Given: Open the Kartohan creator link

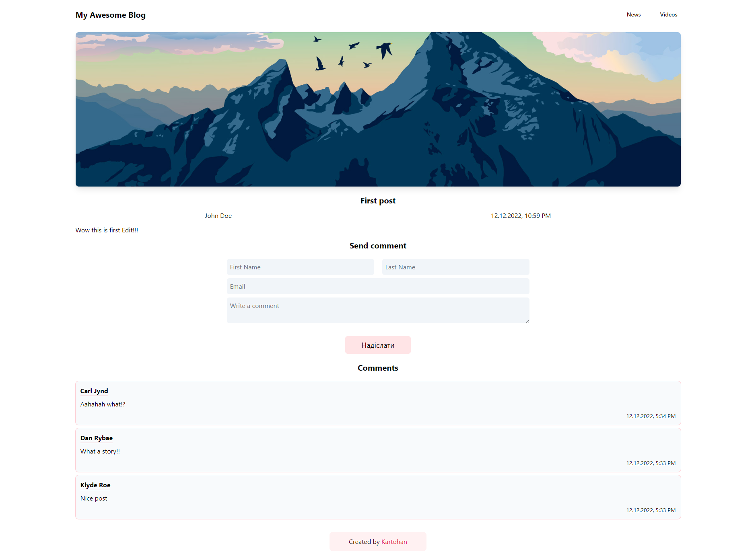Looking at the screenshot, I should [x=394, y=542].
